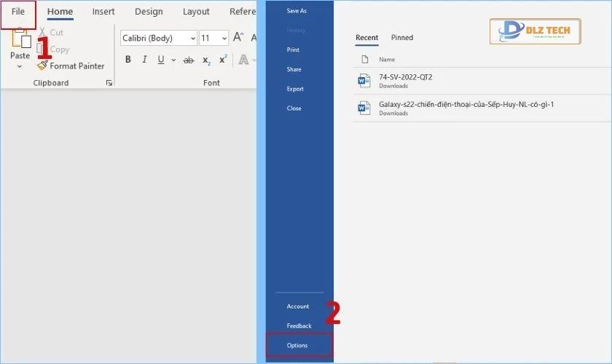612x364 pixels.
Task: Switch to the Recent documents tab
Action: [x=367, y=38]
